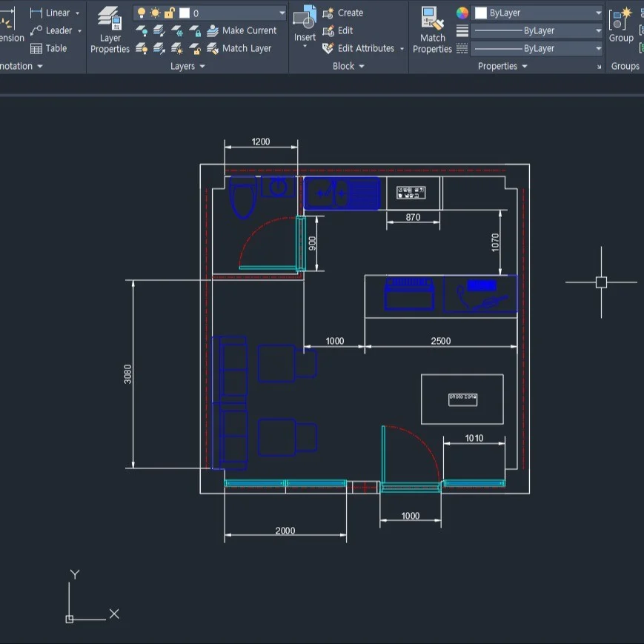Click the Match Properties paintbrush icon
The image size is (644, 644).
433,19
